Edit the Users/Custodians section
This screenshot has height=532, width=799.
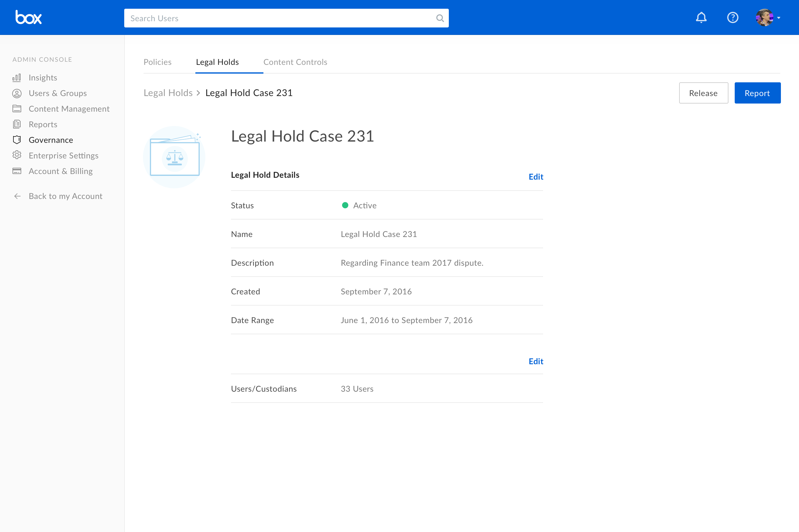click(x=536, y=361)
